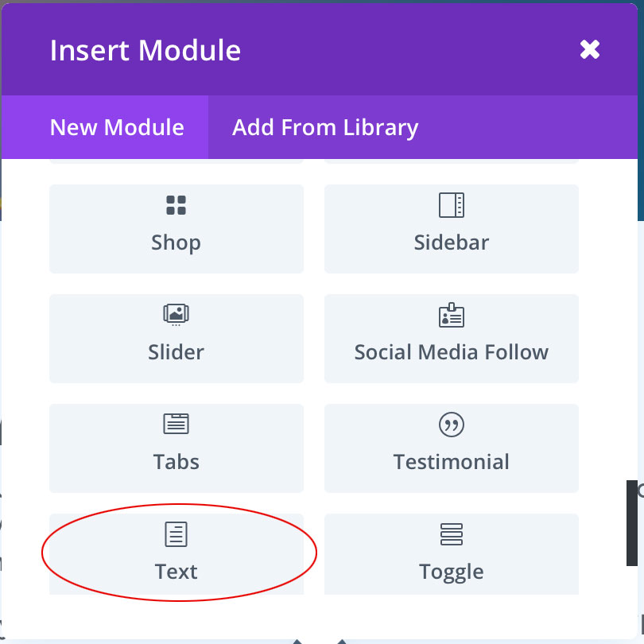Add a Toggle module

tap(451, 553)
